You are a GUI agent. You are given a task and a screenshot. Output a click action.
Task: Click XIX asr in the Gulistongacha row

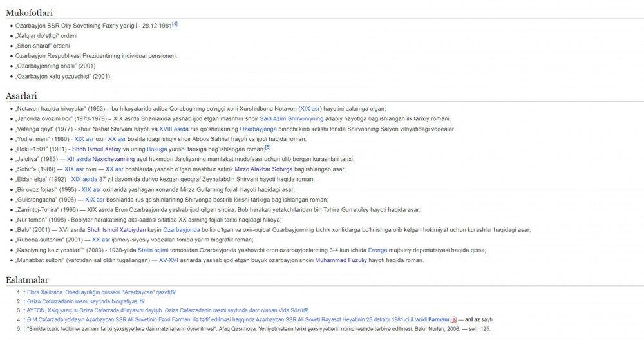click(95, 200)
